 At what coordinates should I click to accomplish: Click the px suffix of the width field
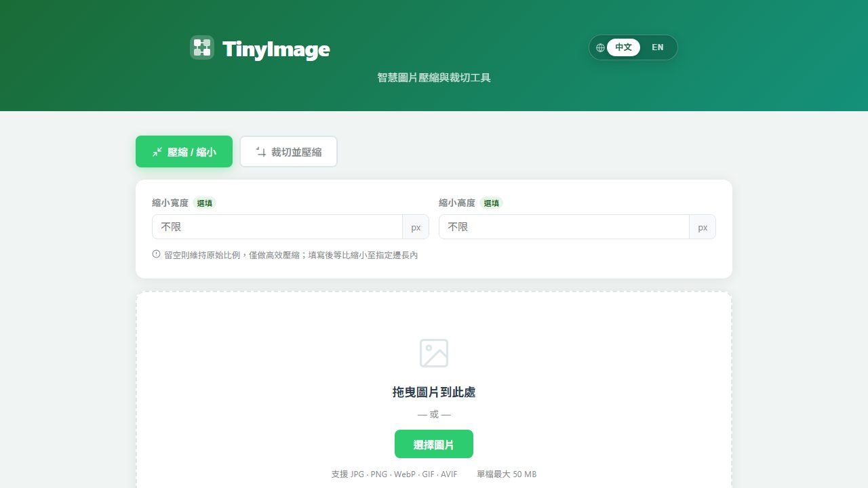416,227
